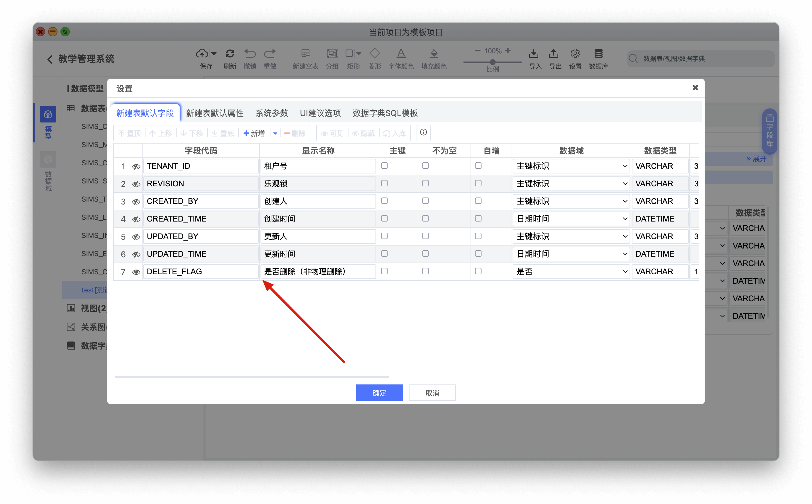This screenshot has height=504, width=812.
Task: Click the info icon in dialog toolbar
Action: [x=423, y=132]
